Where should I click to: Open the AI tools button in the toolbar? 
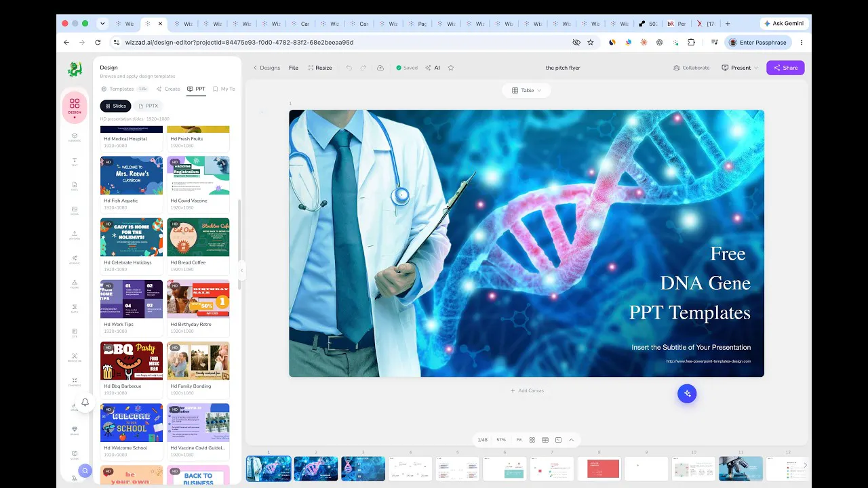[x=433, y=68]
